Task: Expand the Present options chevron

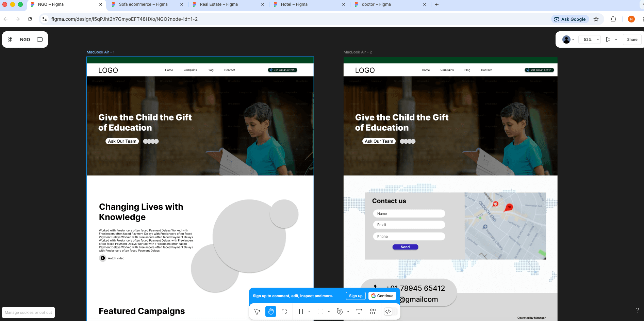Action: [x=616, y=39]
